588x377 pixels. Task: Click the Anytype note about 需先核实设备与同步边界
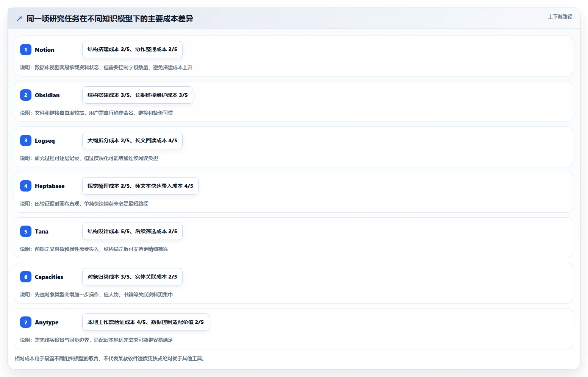tap(96, 340)
